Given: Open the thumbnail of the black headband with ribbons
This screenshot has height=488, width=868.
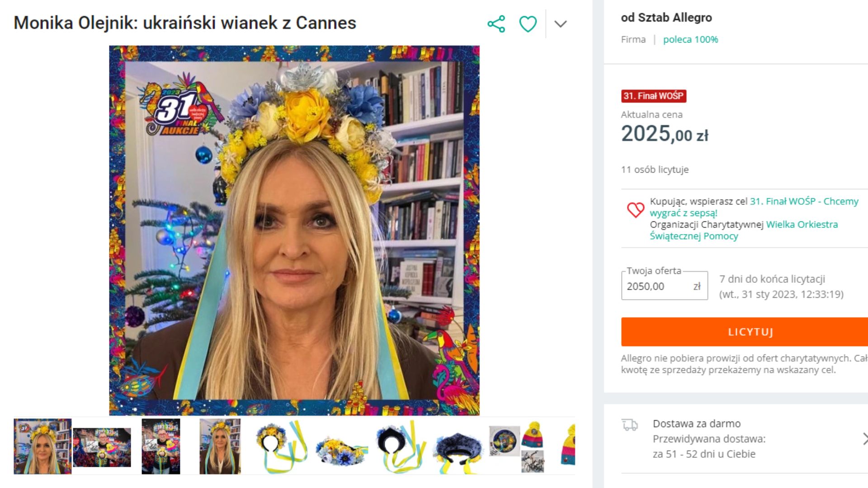Looking at the screenshot, I should (x=396, y=446).
